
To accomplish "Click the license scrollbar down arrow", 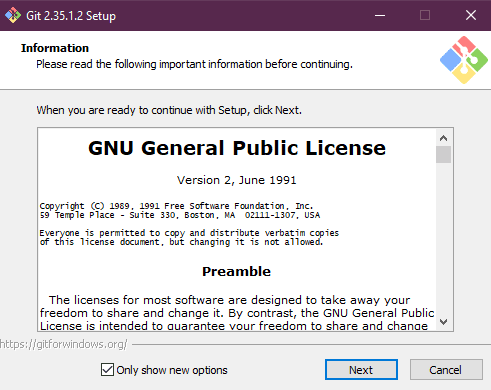I will tap(443, 322).
